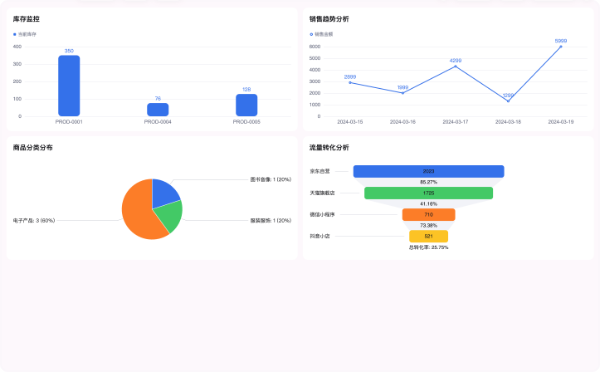
Task: Click the 电子产品: 3 (60%) pie label
Action: pos(34,220)
